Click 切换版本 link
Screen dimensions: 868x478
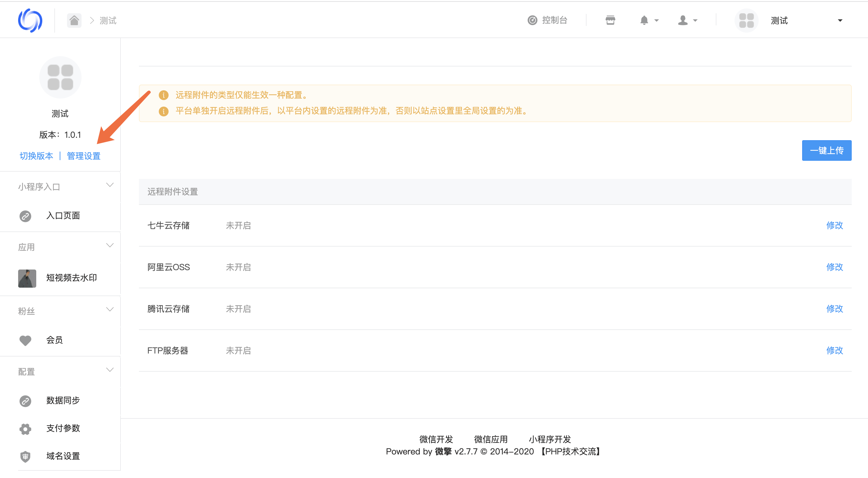36,156
